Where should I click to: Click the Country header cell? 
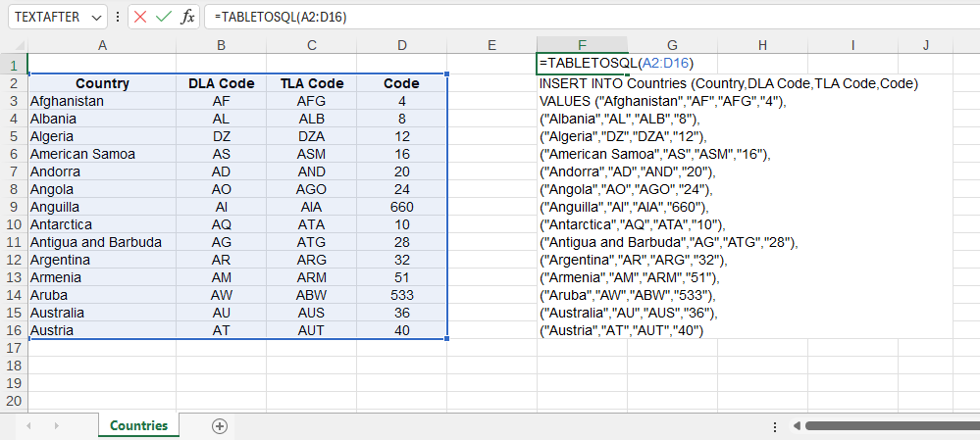coord(102,83)
